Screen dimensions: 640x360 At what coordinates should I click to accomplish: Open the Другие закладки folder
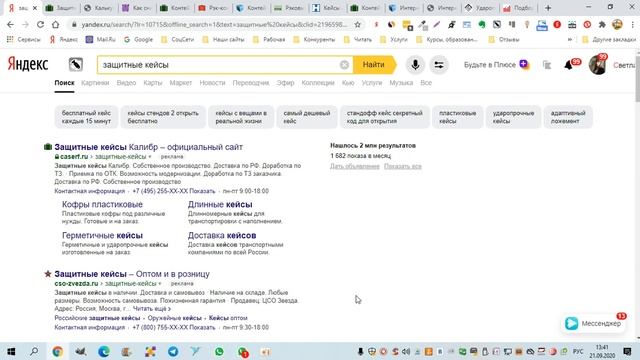tap(609, 40)
